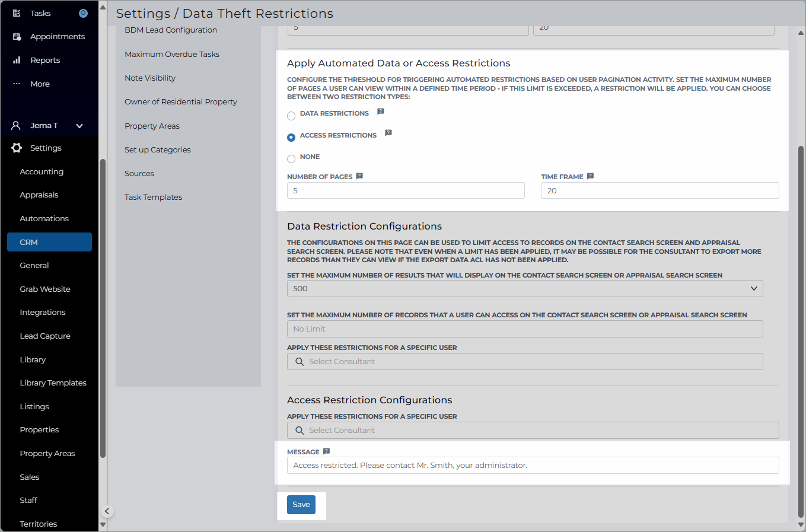This screenshot has height=532, width=806.
Task: Click the scrollbar down arrow at page bottom
Action: 801,525
